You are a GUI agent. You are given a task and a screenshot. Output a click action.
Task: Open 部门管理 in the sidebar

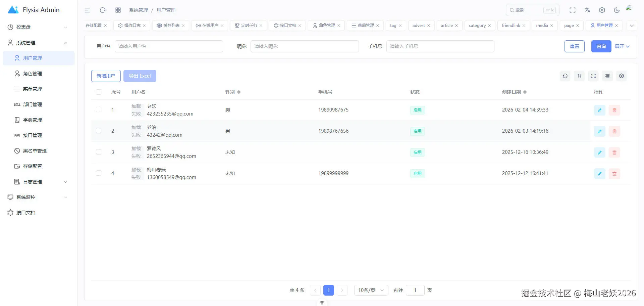tap(39, 104)
